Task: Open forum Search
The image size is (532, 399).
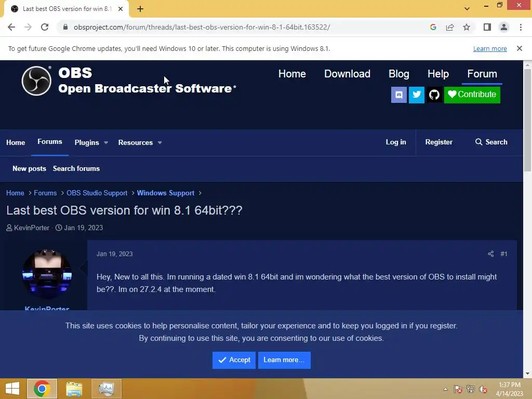Action: tap(491, 142)
